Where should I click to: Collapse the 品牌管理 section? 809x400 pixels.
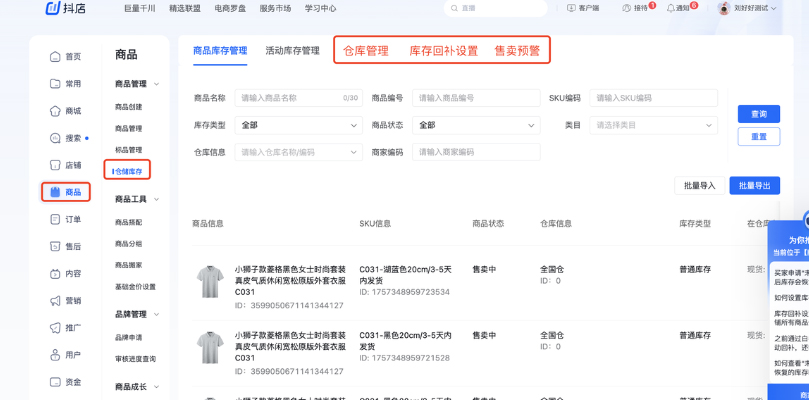(x=156, y=314)
